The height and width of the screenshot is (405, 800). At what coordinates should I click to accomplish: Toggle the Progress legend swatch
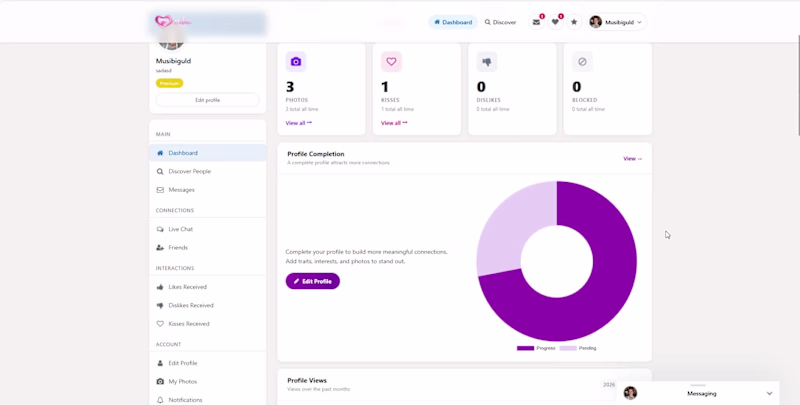click(525, 348)
